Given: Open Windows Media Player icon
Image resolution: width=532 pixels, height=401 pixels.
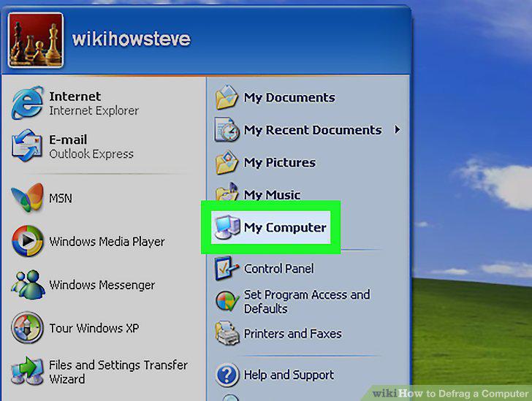Looking at the screenshot, I should (x=28, y=241).
